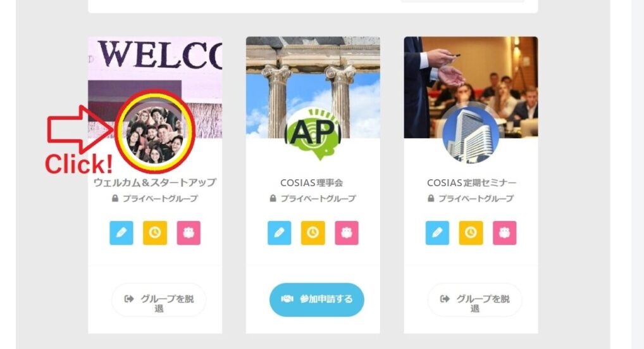Leave the COSIAS定期セミナー group
The height and width of the screenshot is (349, 644).
(475, 300)
